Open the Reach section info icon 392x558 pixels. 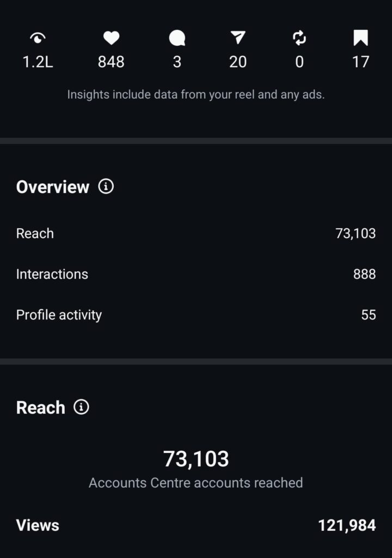point(81,407)
